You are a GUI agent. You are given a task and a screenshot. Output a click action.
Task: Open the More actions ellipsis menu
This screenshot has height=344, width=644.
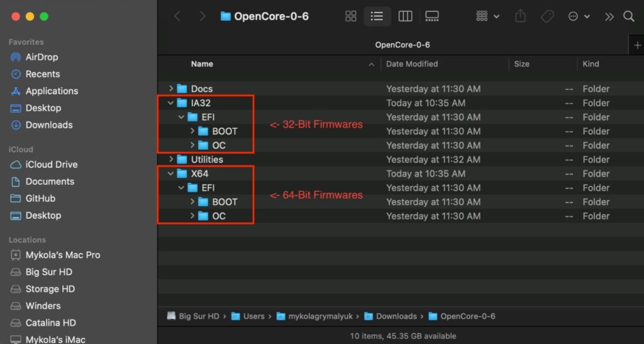coord(579,16)
